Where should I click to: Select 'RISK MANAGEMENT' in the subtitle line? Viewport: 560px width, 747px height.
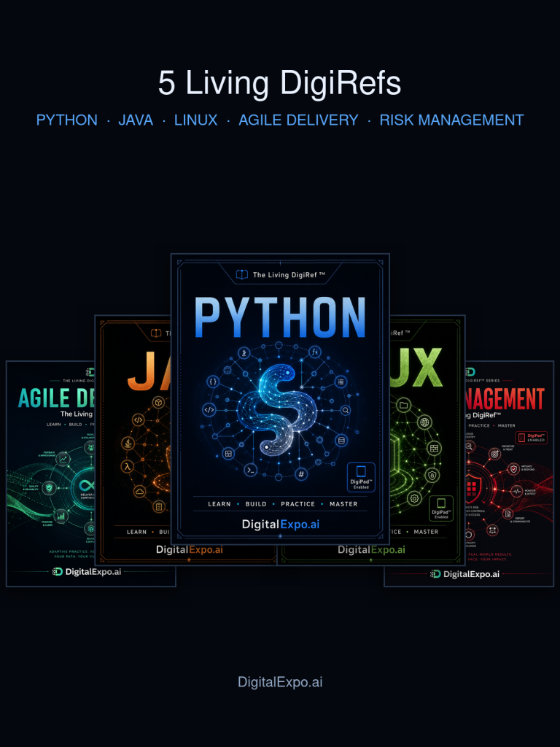[451, 120]
